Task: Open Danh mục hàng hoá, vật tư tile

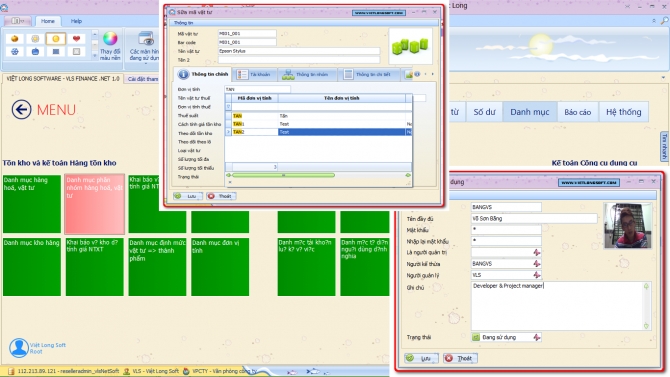Action: pos(32,203)
